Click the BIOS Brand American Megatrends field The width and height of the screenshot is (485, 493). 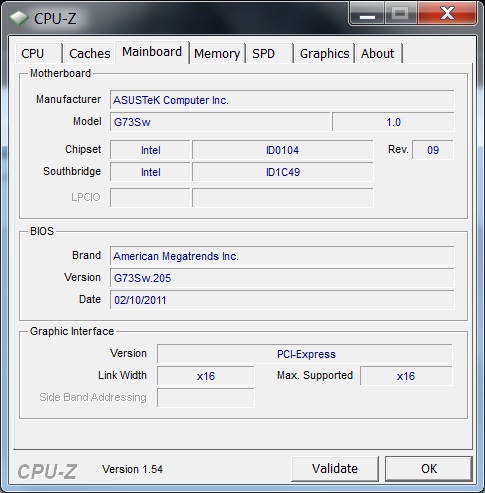[x=282, y=256]
